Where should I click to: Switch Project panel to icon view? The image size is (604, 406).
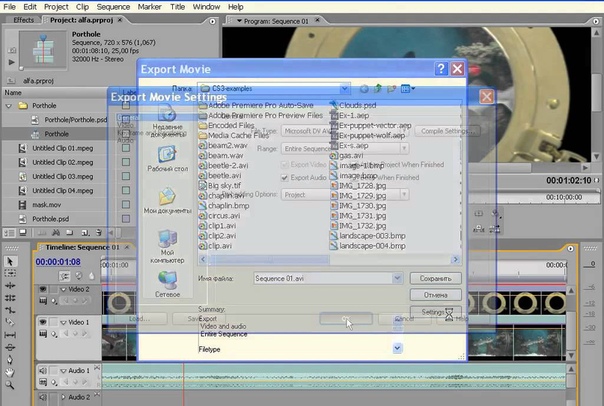point(23,233)
